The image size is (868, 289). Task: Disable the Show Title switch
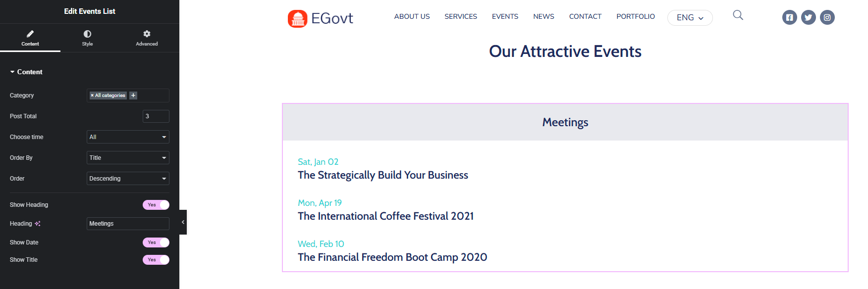(156, 260)
